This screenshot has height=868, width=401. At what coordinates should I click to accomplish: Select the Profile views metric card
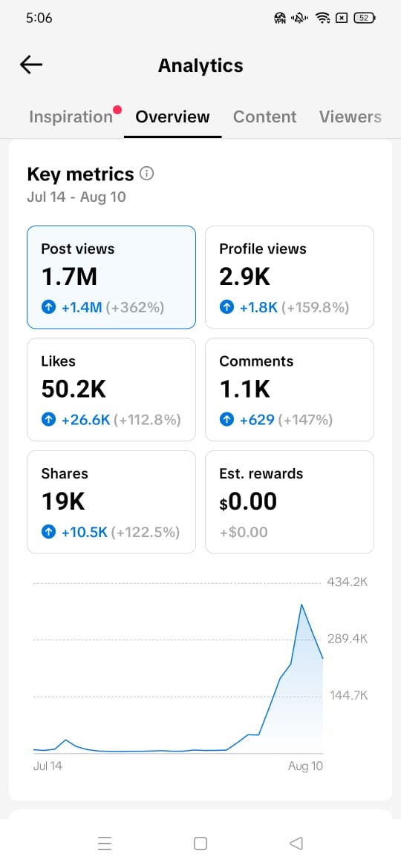tap(290, 277)
